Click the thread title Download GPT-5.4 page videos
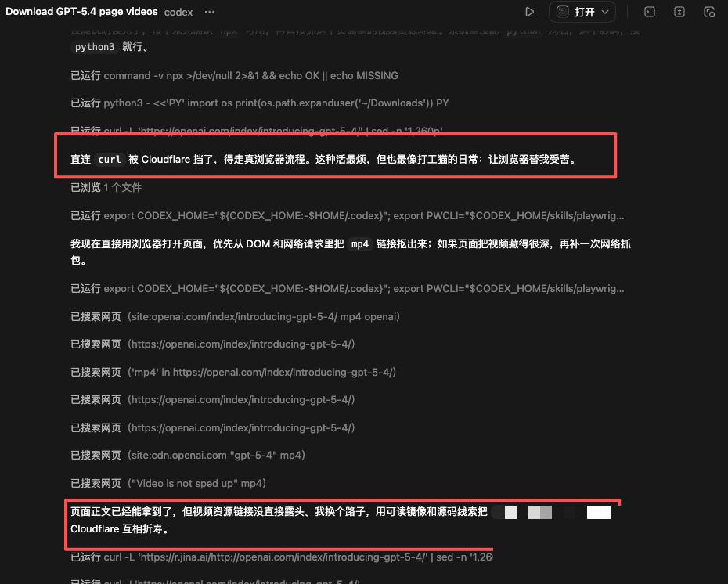Image resolution: width=728 pixels, height=584 pixels. point(81,12)
